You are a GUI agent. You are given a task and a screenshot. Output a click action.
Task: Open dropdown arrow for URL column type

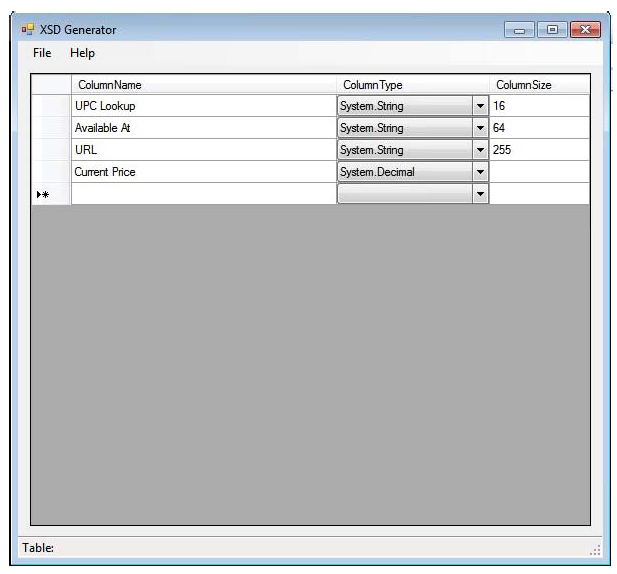point(480,150)
